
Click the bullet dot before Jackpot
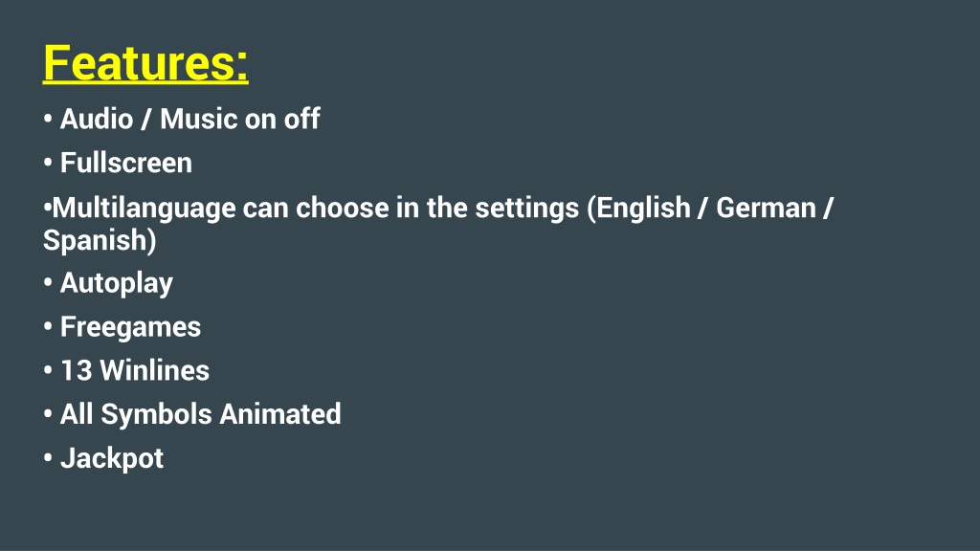pos(48,458)
